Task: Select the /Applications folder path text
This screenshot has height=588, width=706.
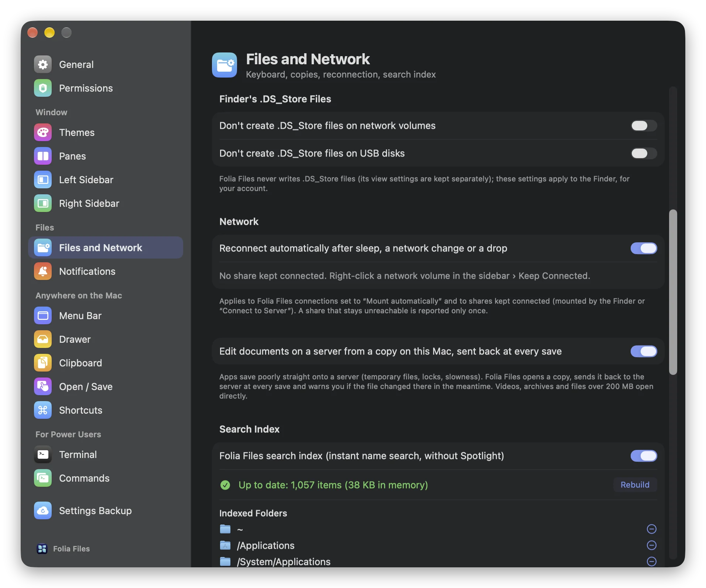Action: pyautogui.click(x=266, y=546)
